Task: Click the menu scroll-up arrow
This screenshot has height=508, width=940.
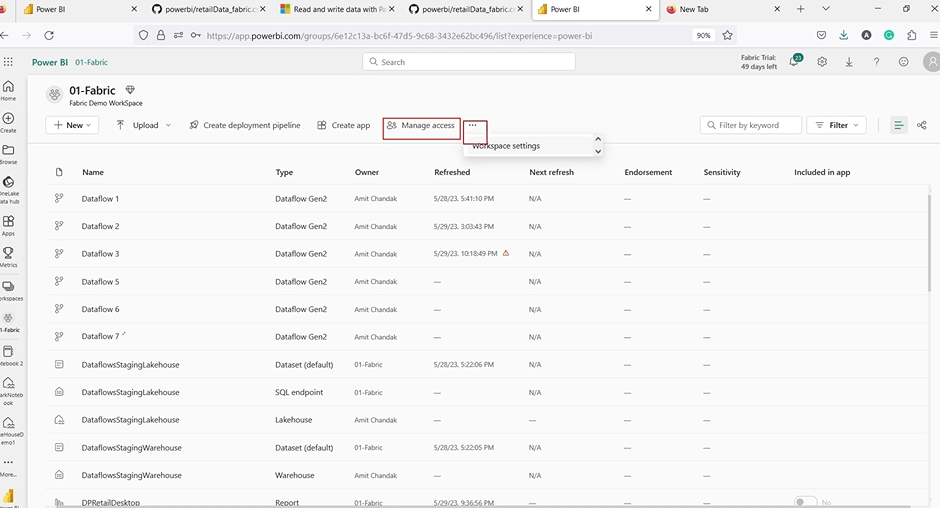Action: pos(598,139)
